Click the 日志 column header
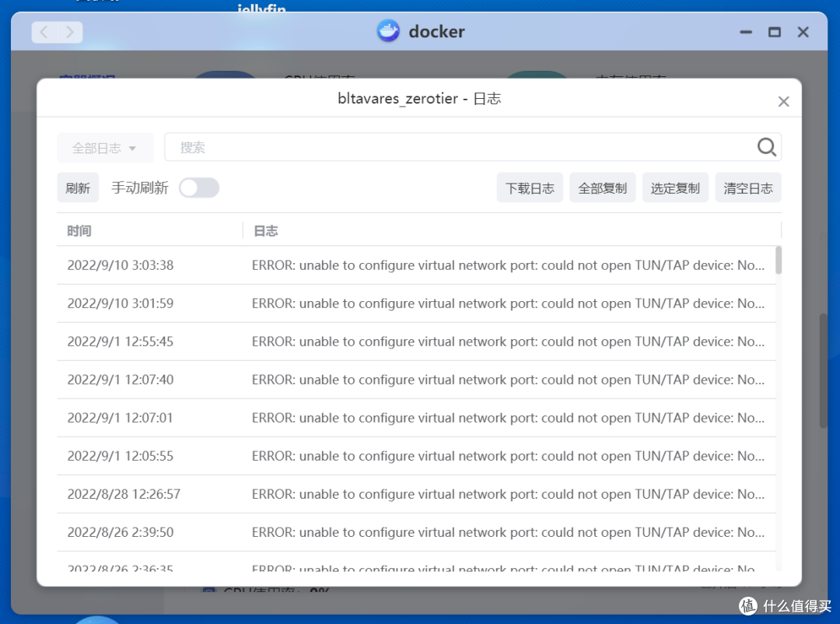This screenshot has width=840, height=624. point(265,231)
